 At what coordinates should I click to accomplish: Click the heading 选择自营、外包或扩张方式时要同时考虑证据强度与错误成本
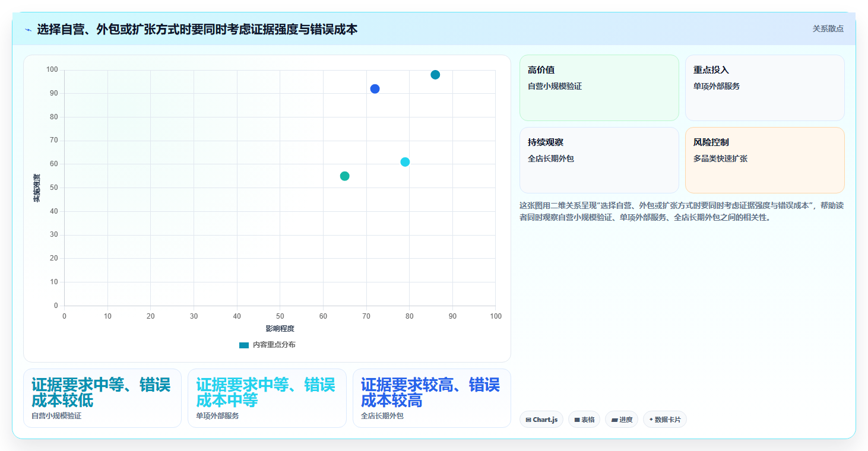pyautogui.click(x=197, y=29)
